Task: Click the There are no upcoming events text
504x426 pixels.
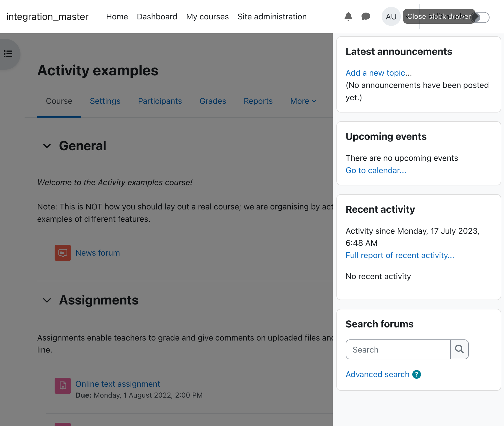Action: pos(402,158)
